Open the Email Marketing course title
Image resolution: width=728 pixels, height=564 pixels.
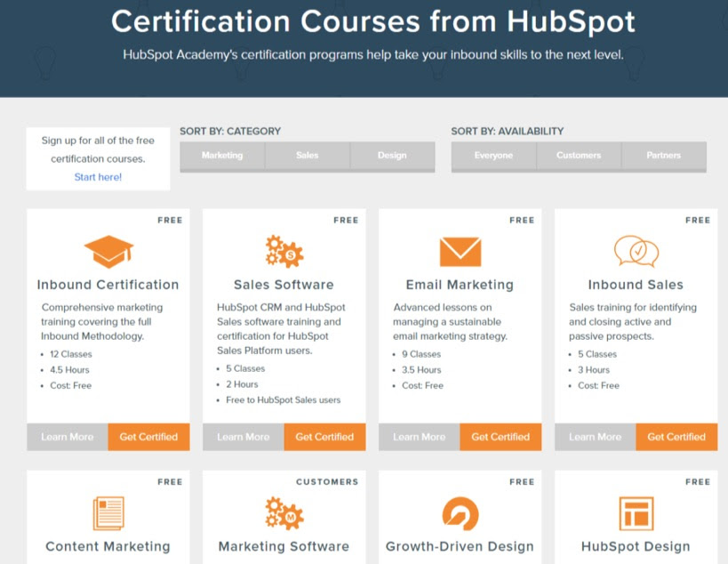pos(460,285)
